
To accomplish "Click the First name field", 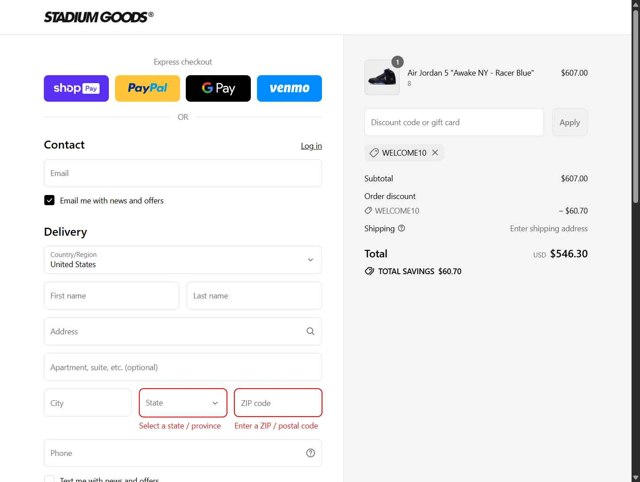I will point(111,295).
